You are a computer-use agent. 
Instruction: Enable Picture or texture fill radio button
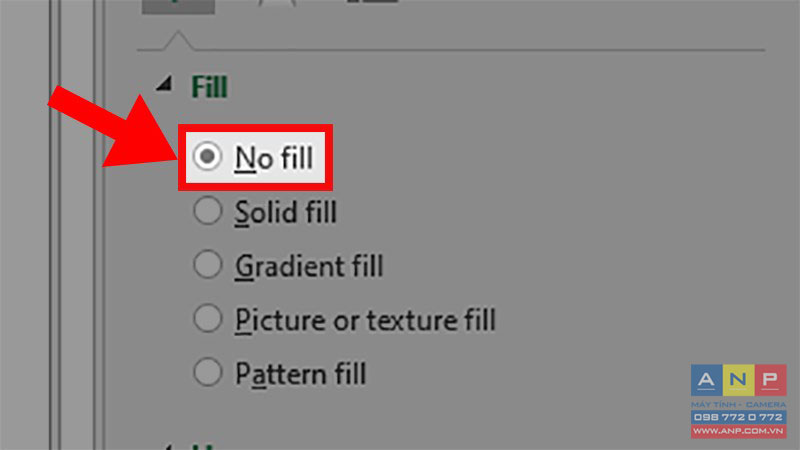coord(207,318)
